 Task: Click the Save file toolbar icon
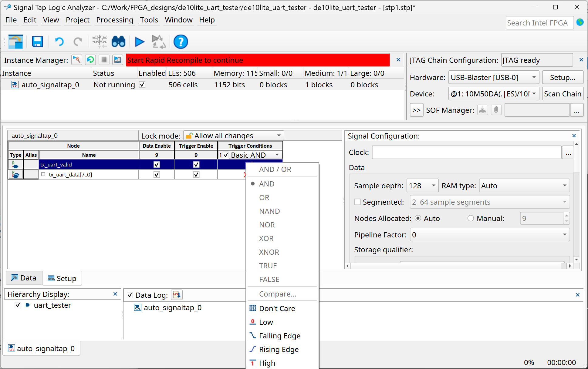pos(37,42)
